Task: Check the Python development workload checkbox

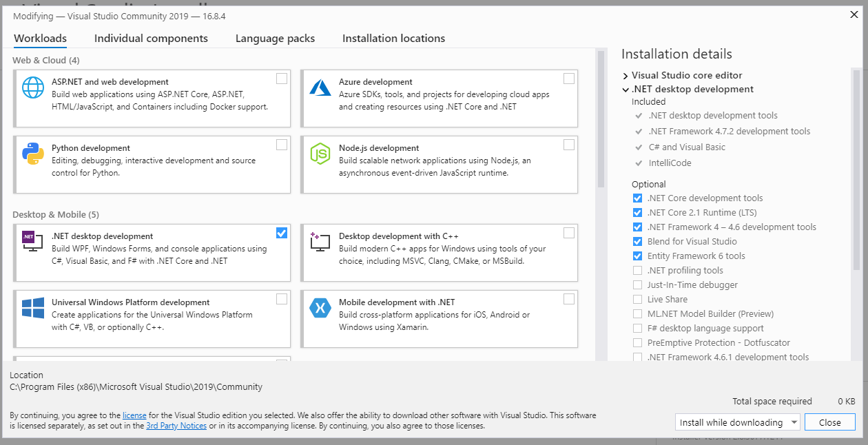Action: click(282, 145)
